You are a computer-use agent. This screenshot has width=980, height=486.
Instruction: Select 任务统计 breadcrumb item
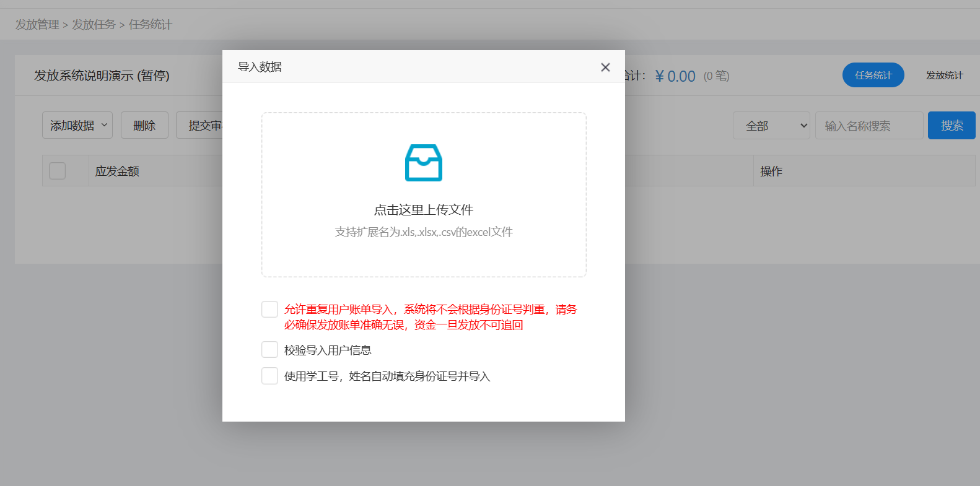click(150, 25)
